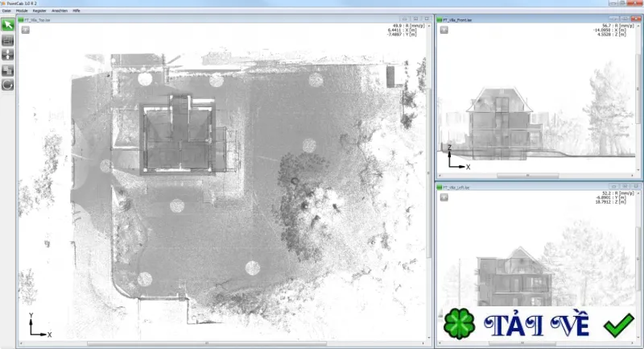Screen dimensions: 644x349
Task: Click the gray options icon in Front view
Action: click(444, 30)
